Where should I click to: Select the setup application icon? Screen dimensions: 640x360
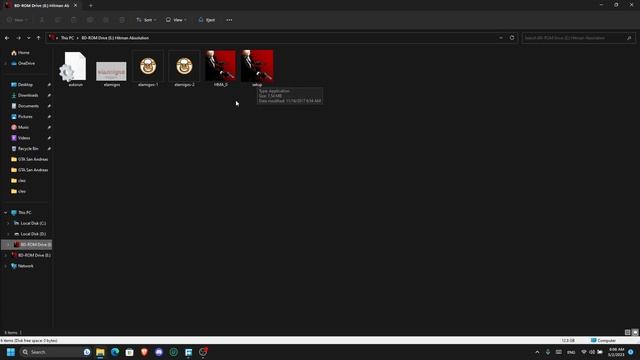tap(257, 66)
